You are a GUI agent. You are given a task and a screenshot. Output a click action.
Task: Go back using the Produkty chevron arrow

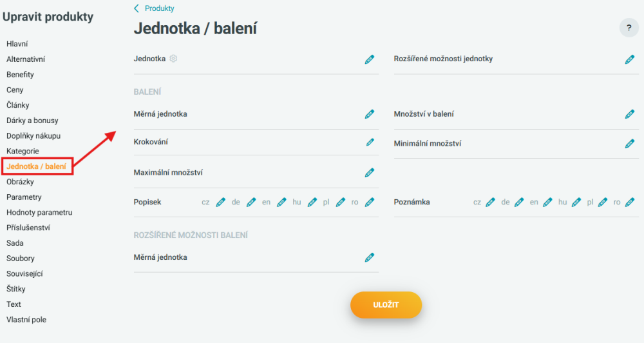[x=137, y=8]
